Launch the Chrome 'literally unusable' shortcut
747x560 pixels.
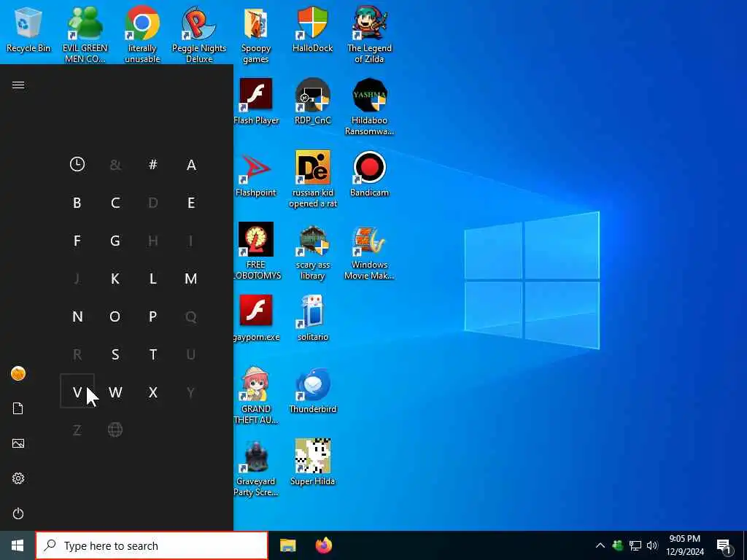[142, 34]
